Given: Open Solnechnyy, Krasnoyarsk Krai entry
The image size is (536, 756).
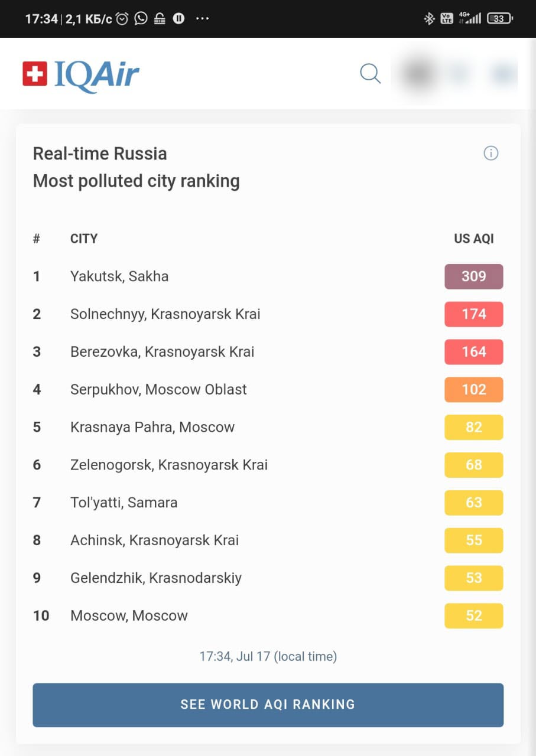Looking at the screenshot, I should pos(165,314).
